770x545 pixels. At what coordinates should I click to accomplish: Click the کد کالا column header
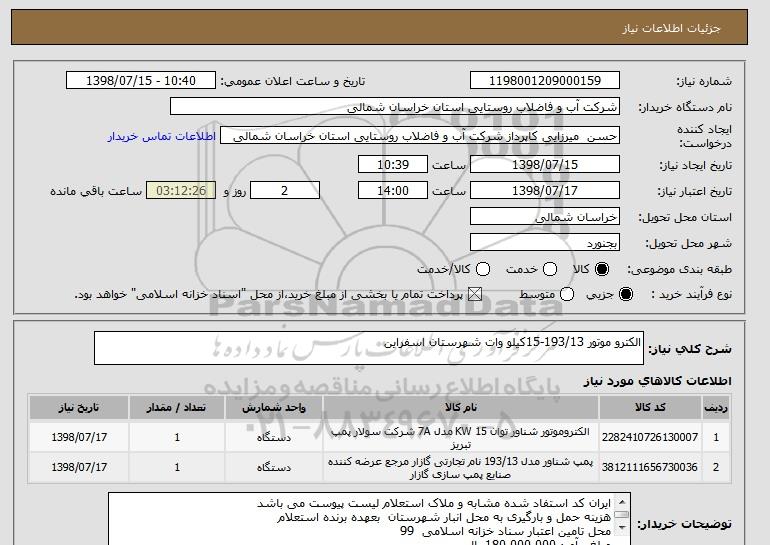point(650,408)
